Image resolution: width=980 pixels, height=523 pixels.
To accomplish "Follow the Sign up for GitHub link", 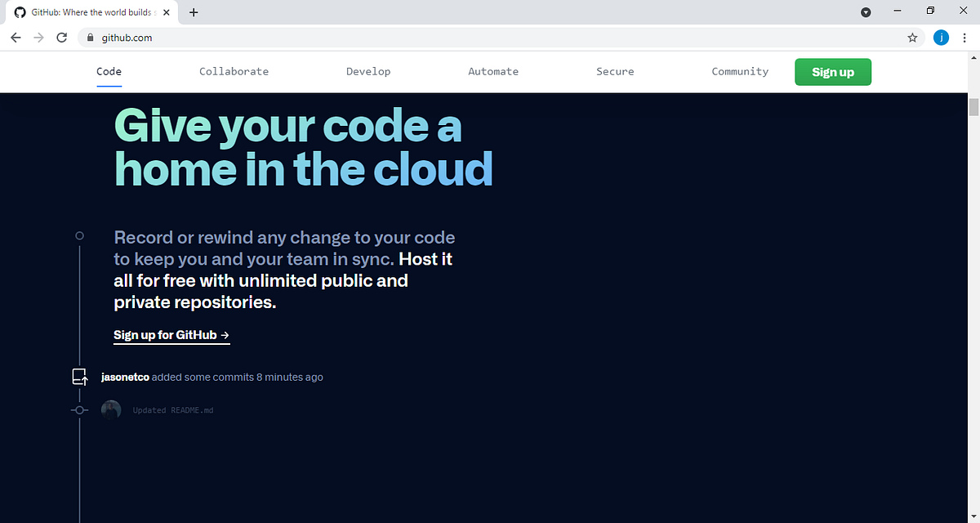I will 171,334.
